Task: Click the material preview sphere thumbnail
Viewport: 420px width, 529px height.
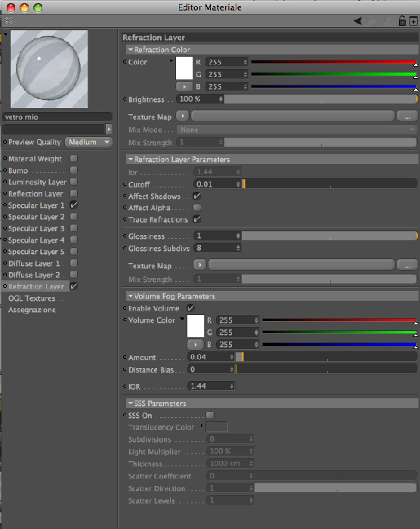Action: [49, 70]
